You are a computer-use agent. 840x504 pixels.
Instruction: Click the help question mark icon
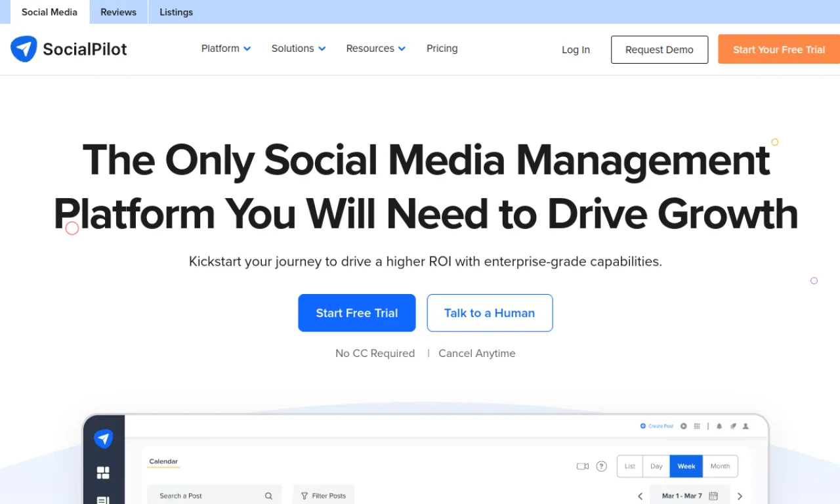[602, 467]
